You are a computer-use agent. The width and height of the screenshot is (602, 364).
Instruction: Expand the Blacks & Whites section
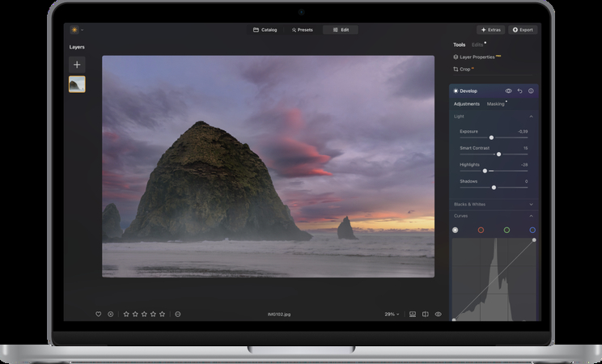(531, 204)
